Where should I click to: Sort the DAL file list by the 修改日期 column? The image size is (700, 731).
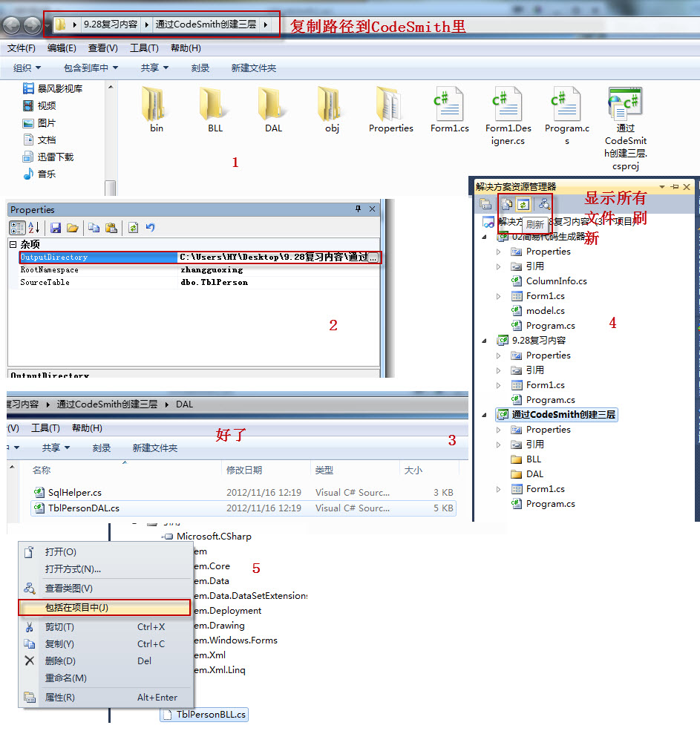coord(244,471)
